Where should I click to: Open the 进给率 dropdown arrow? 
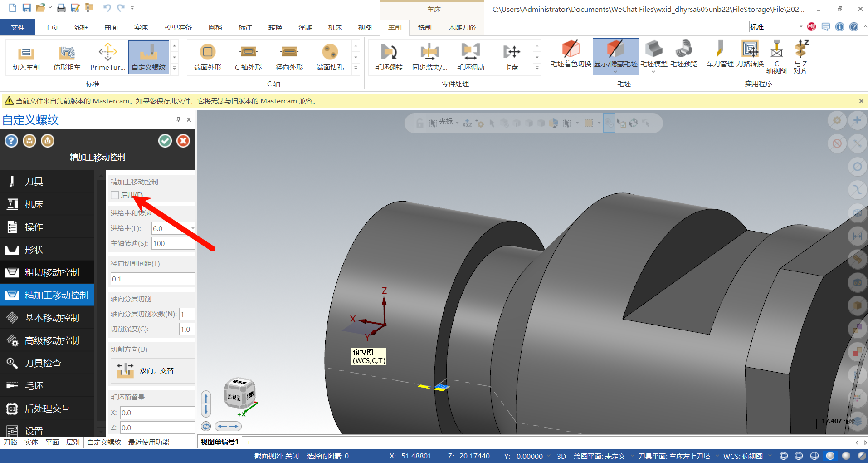tap(193, 228)
